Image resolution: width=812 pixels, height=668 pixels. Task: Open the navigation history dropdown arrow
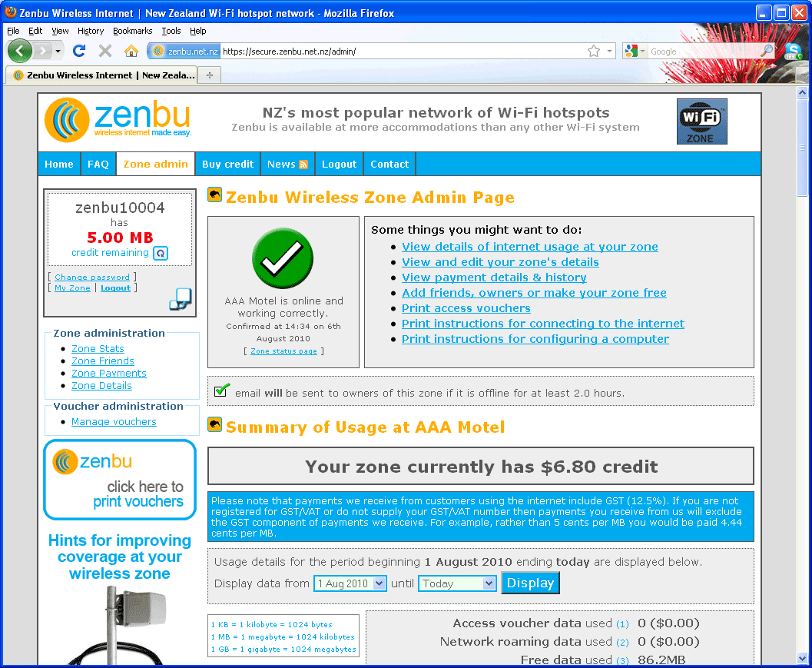pyautogui.click(x=58, y=52)
